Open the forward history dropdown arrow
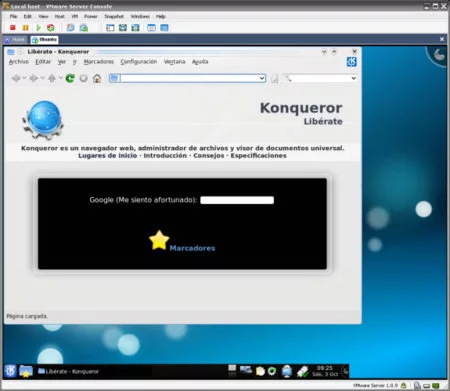Viewport: 450px width, 391px height. (x=42, y=78)
